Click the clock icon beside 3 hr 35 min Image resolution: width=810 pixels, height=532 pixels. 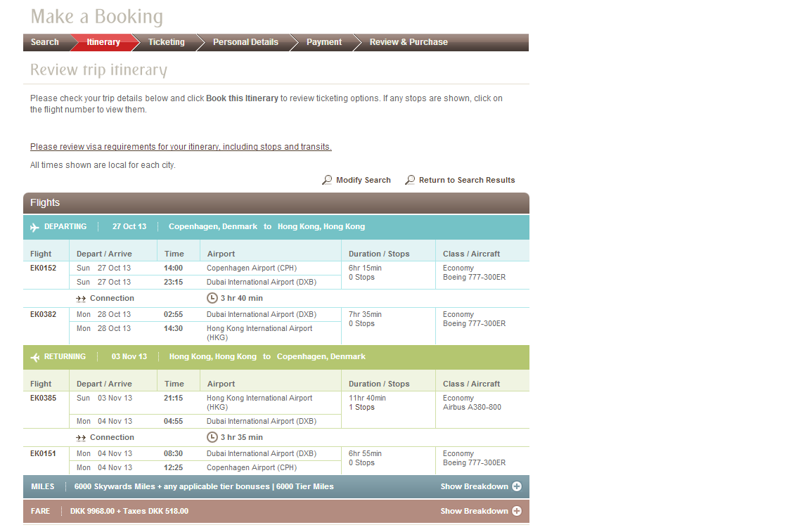point(212,437)
